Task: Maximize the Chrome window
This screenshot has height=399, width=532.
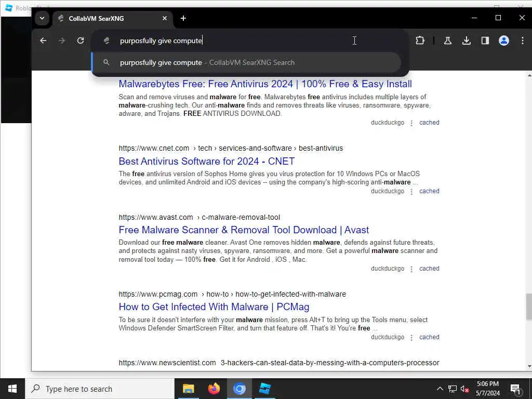Action: coord(498,18)
